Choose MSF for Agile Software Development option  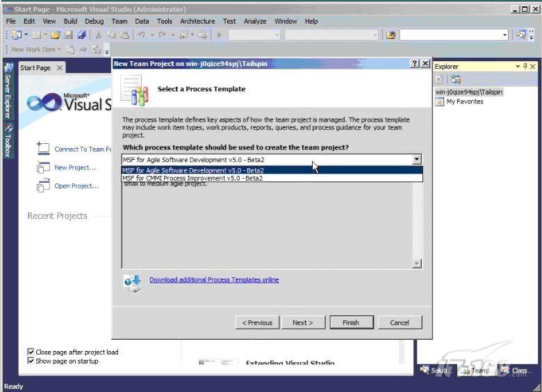272,170
